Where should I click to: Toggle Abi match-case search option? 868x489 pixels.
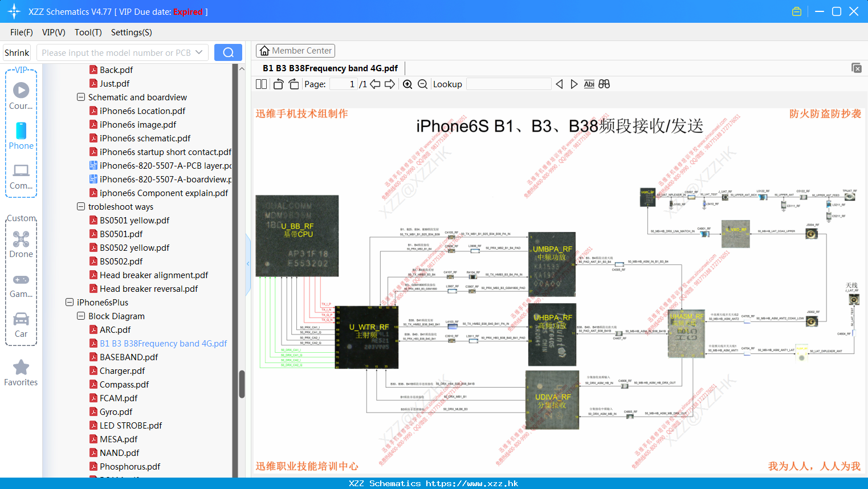(x=589, y=84)
